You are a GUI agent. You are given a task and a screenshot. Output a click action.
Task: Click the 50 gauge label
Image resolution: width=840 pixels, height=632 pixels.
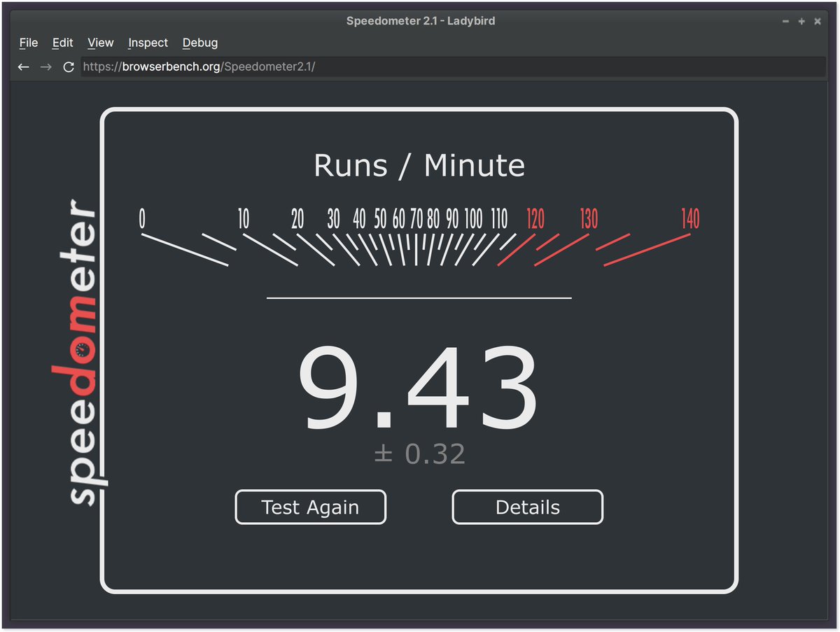pos(380,220)
